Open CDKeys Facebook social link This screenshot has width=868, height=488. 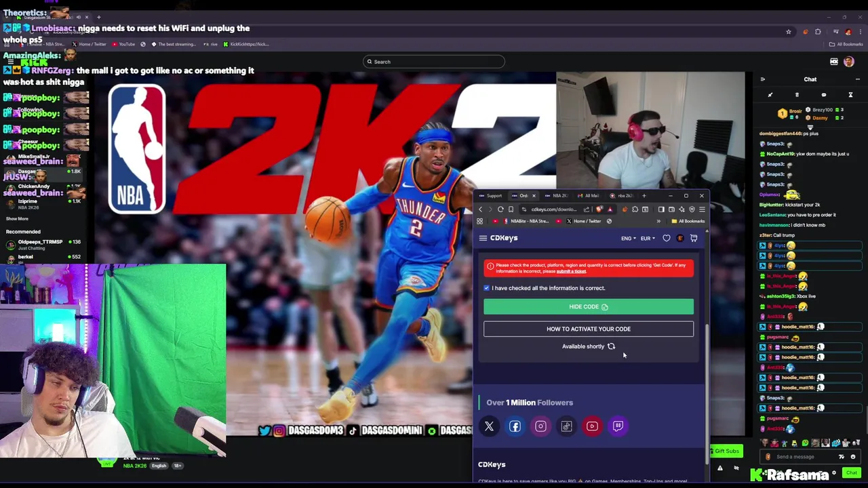(x=515, y=426)
